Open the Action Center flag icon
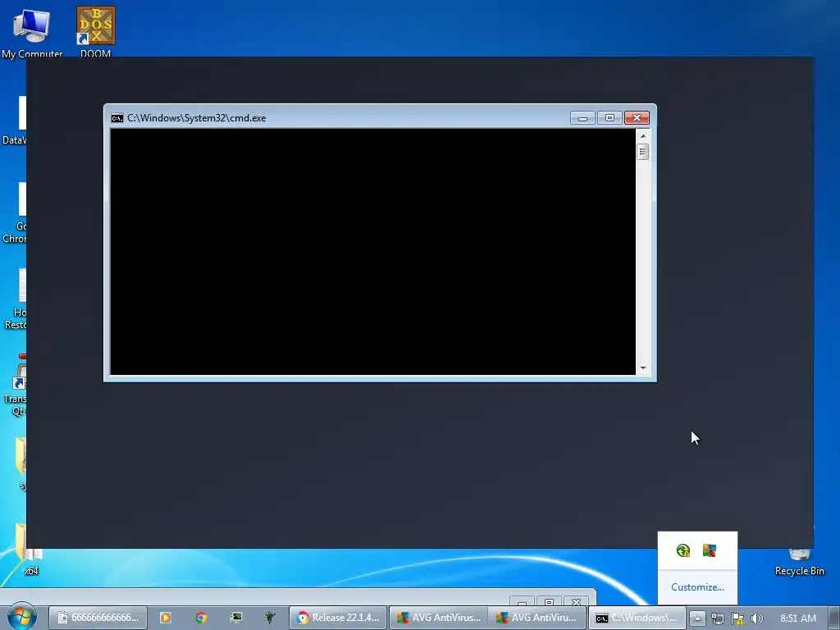840x630 pixels. (737, 619)
